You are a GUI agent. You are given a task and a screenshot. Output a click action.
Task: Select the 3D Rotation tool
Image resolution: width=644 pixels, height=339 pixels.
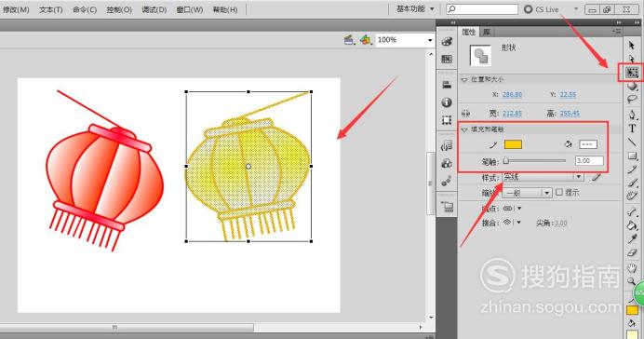coord(632,86)
